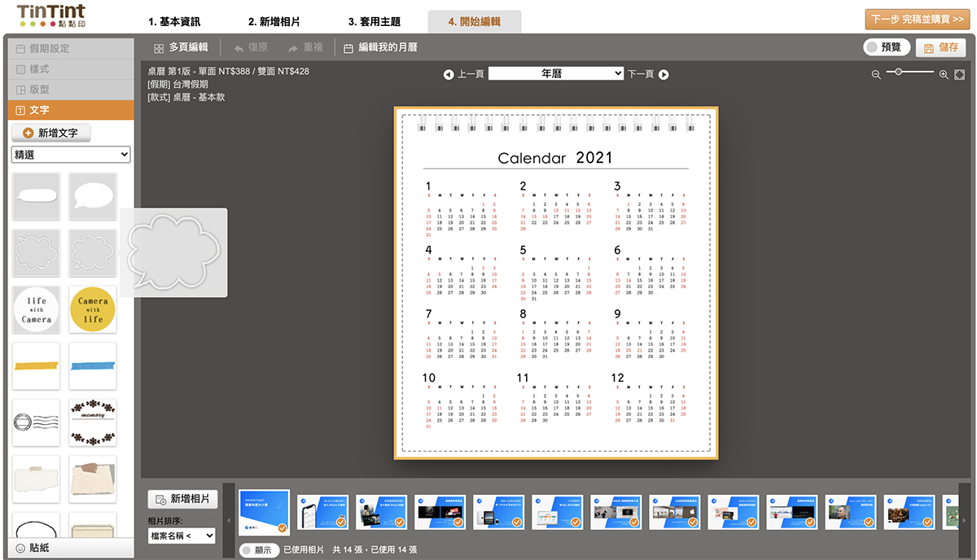The width and height of the screenshot is (977, 560).
Task: Choose the 'life with Camera' white circle stamp
Action: click(x=36, y=309)
